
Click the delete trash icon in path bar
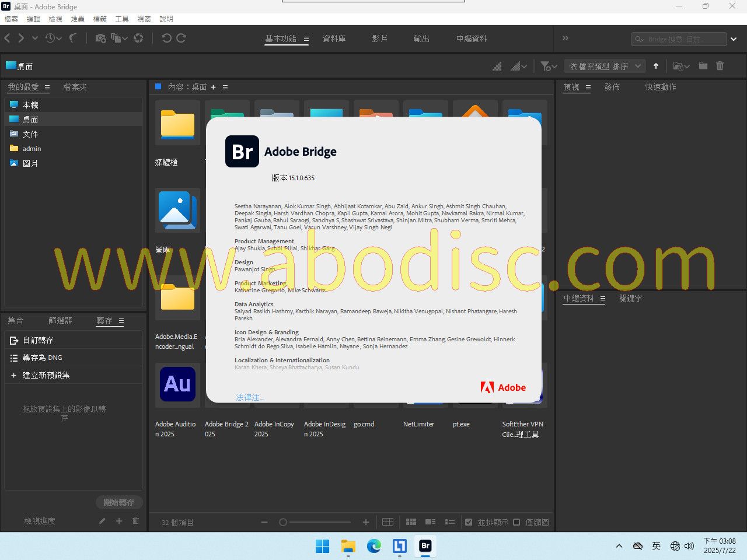720,66
